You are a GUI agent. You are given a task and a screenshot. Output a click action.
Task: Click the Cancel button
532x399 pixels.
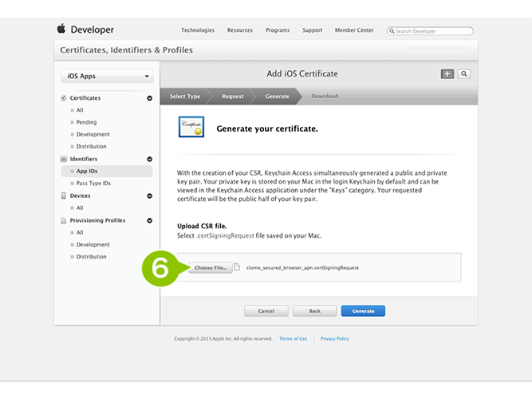pos(266,310)
